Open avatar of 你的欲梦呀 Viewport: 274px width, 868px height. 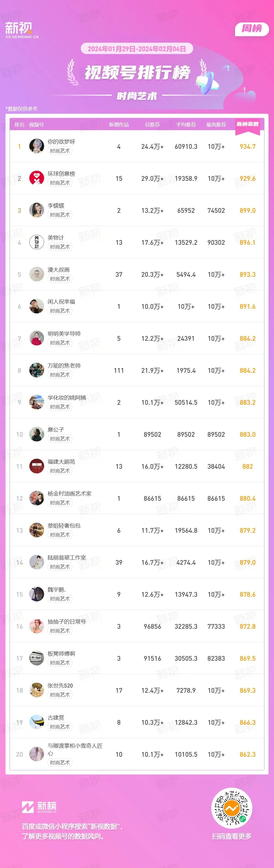(36, 146)
